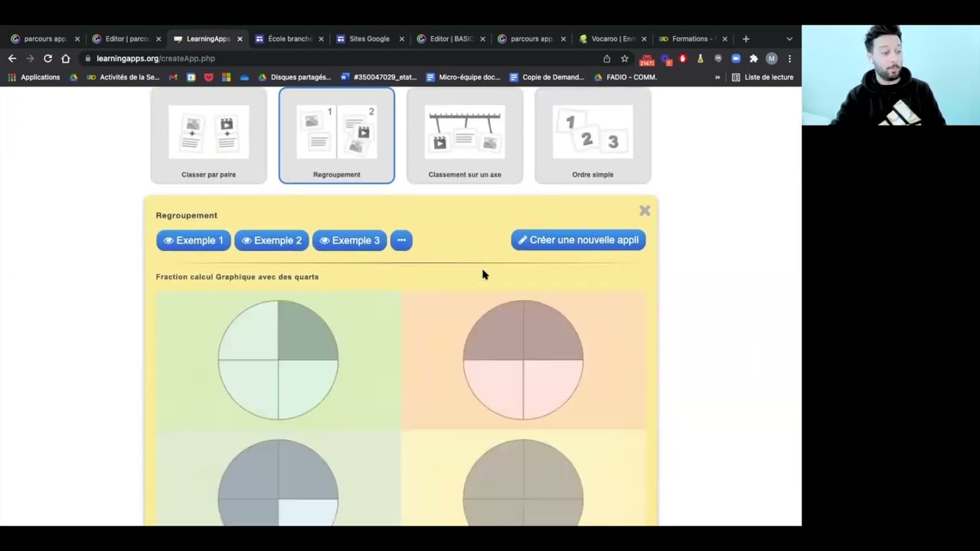Click the pink half-shaded pie chart

pyautogui.click(x=523, y=360)
